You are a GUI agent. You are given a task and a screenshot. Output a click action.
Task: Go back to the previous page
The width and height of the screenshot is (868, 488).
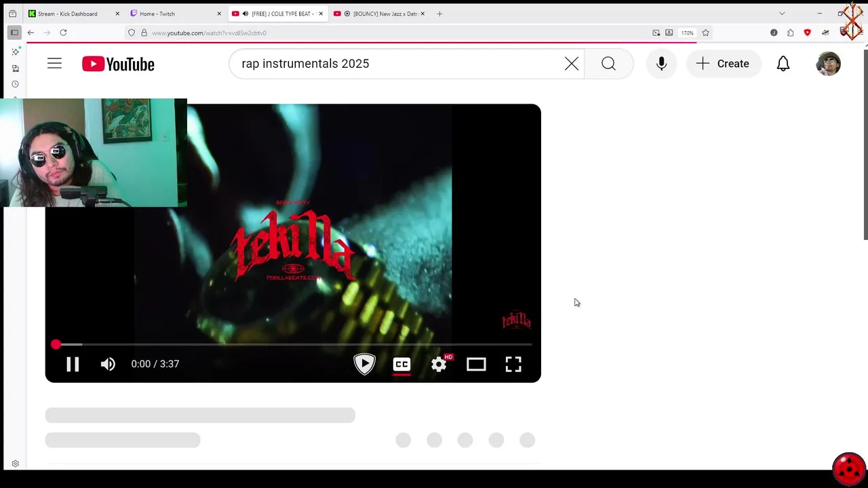(x=31, y=33)
